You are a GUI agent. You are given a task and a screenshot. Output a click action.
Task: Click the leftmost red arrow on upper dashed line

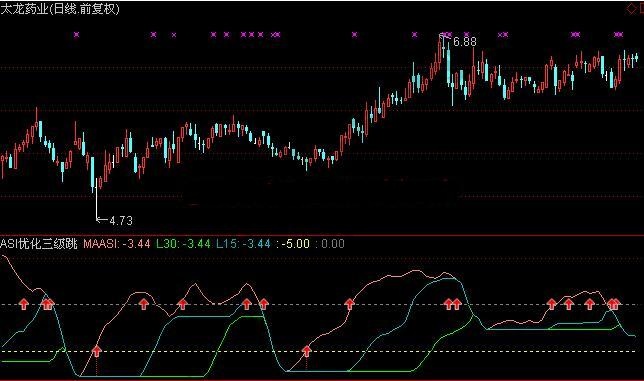click(24, 304)
